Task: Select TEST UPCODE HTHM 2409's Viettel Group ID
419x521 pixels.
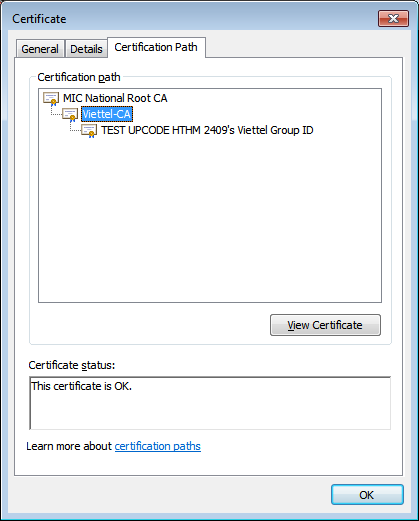Action: point(207,130)
